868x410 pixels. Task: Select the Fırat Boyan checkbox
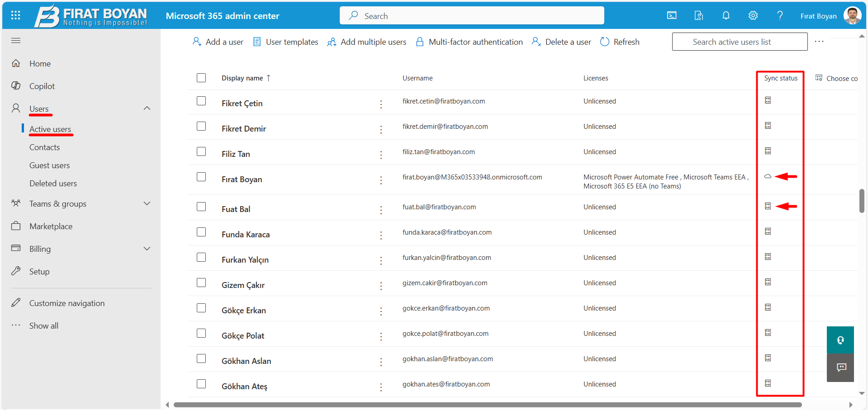point(201,177)
